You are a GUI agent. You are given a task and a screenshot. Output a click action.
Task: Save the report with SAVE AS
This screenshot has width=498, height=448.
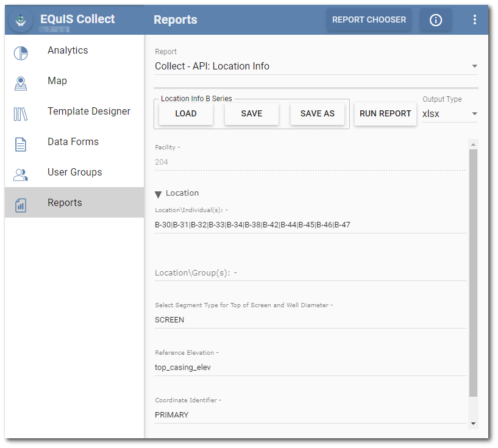click(317, 113)
